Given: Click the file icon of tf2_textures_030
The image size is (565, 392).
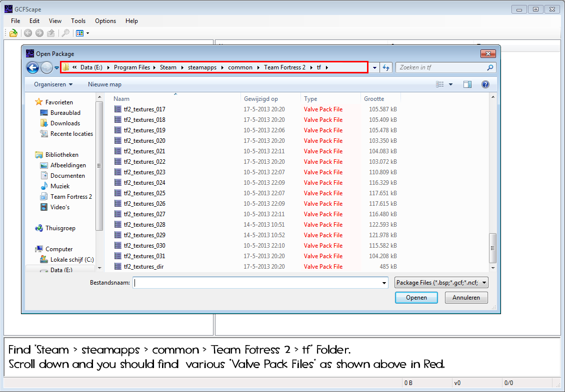Looking at the screenshot, I should tap(118, 246).
